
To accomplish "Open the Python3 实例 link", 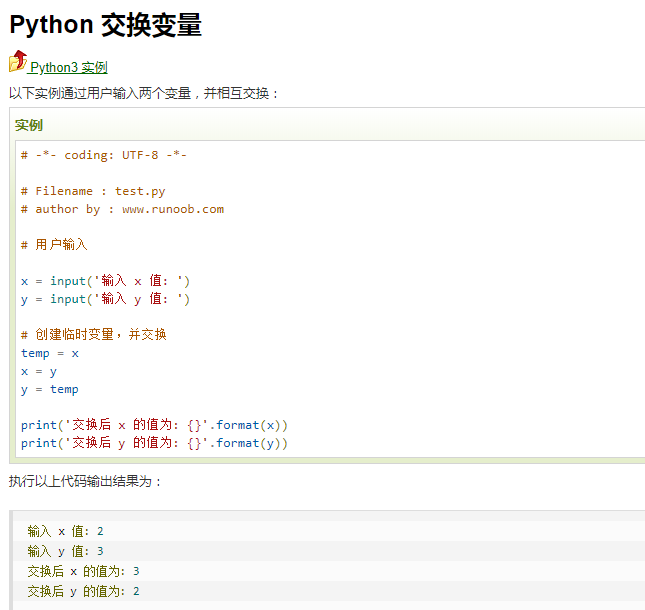I will tap(68, 68).
